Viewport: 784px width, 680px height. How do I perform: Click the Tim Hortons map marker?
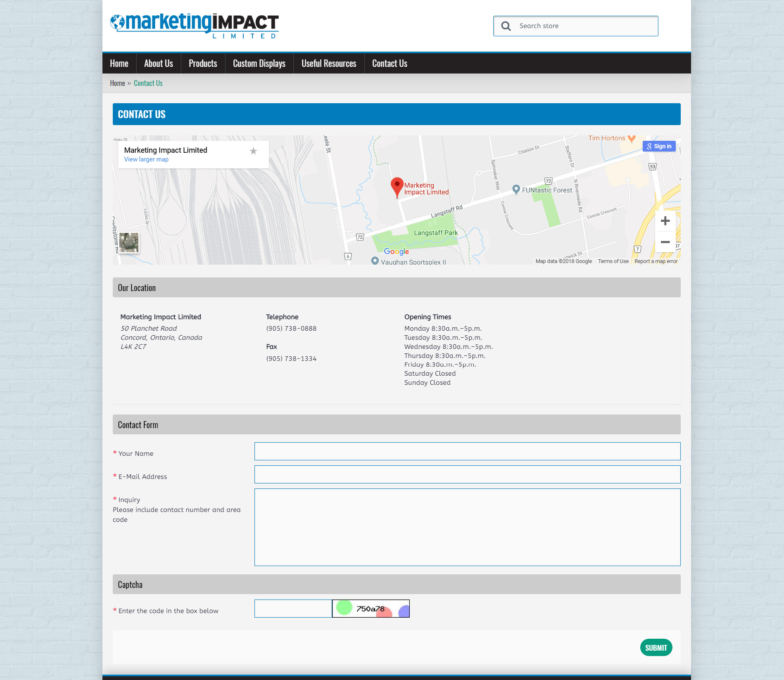click(x=631, y=138)
